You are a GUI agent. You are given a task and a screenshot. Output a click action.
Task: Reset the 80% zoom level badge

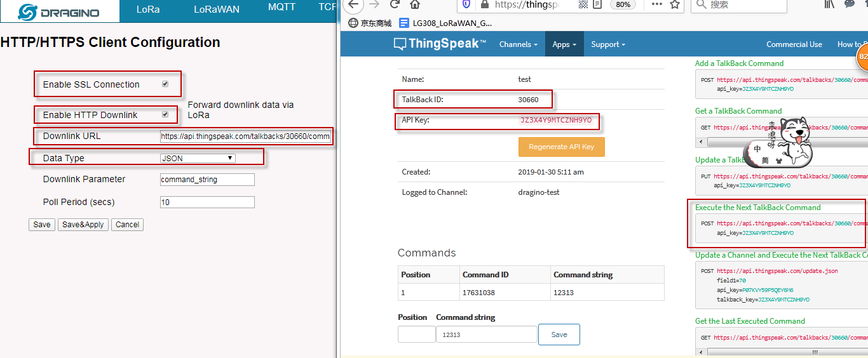pyautogui.click(x=623, y=4)
